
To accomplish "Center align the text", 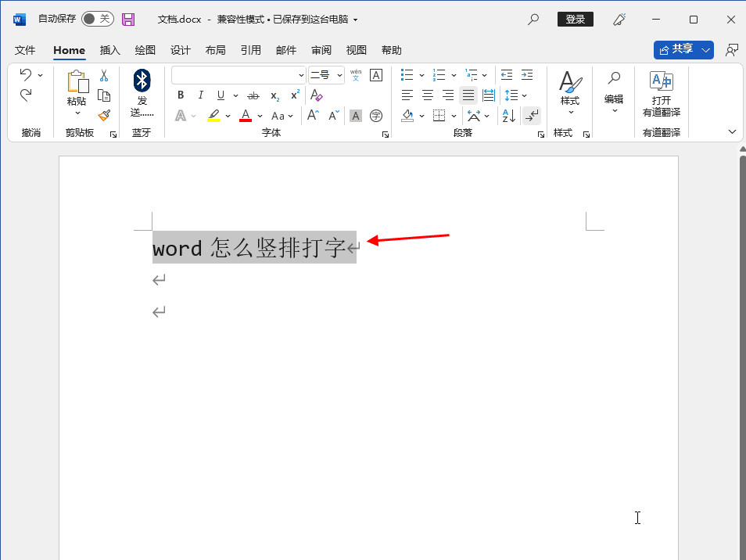I will pyautogui.click(x=428, y=95).
